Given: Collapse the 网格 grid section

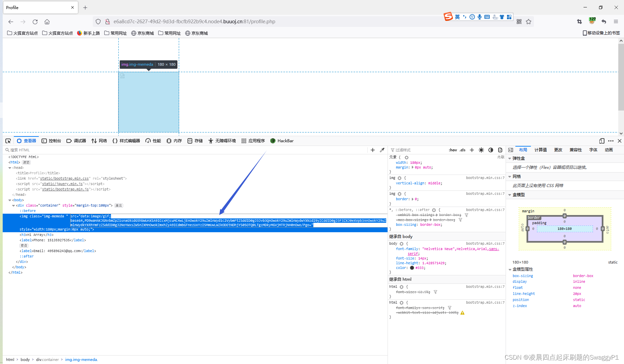Looking at the screenshot, I should [x=510, y=177].
